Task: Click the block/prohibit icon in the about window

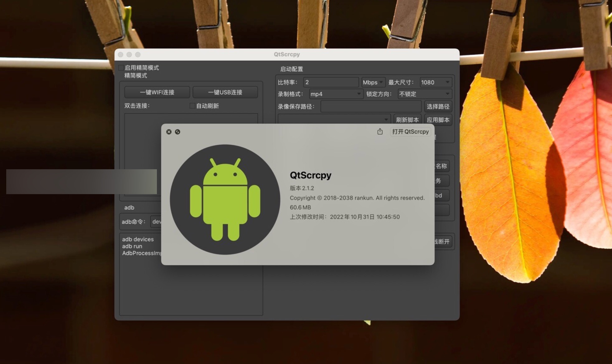Action: click(x=178, y=132)
